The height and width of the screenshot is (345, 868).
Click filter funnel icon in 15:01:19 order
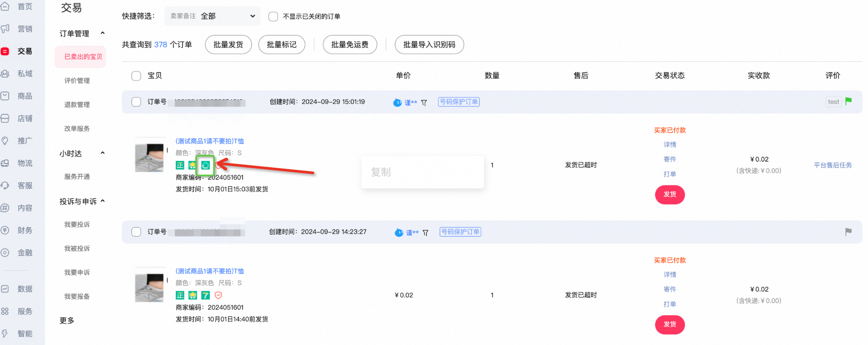pos(424,103)
